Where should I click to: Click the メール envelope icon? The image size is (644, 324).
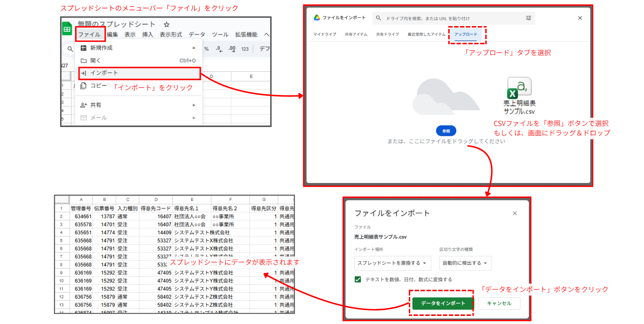coord(84,118)
